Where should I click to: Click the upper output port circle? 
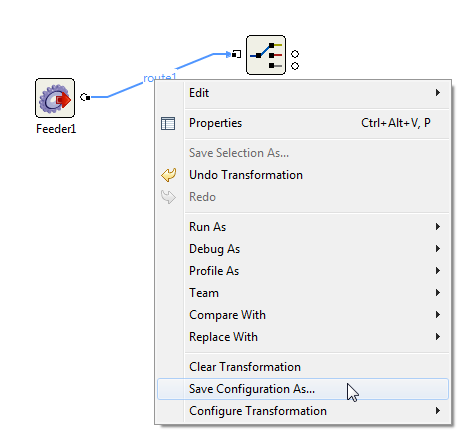tap(295, 54)
